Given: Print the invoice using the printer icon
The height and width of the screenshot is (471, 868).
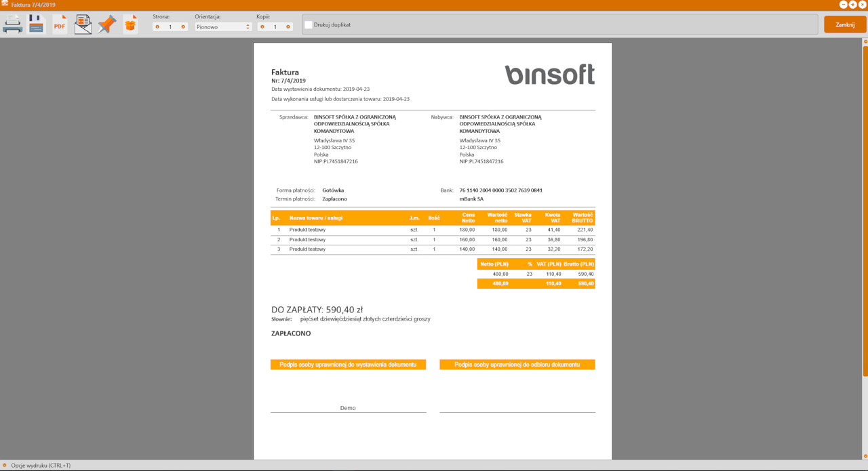Looking at the screenshot, I should click(x=12, y=24).
